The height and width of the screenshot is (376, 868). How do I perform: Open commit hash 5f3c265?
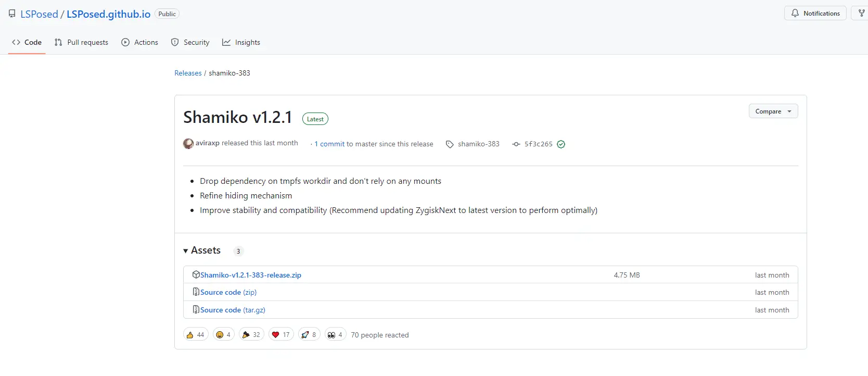[539, 144]
